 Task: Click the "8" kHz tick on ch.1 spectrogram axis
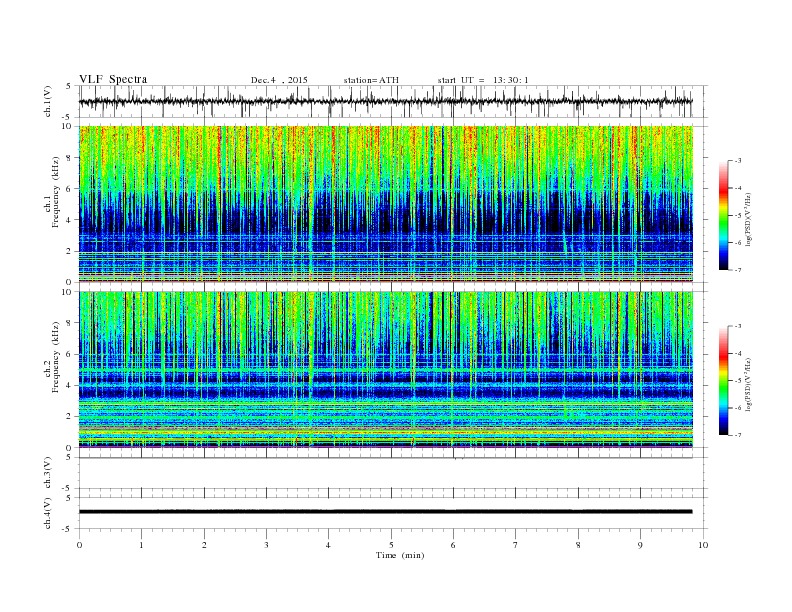69,158
